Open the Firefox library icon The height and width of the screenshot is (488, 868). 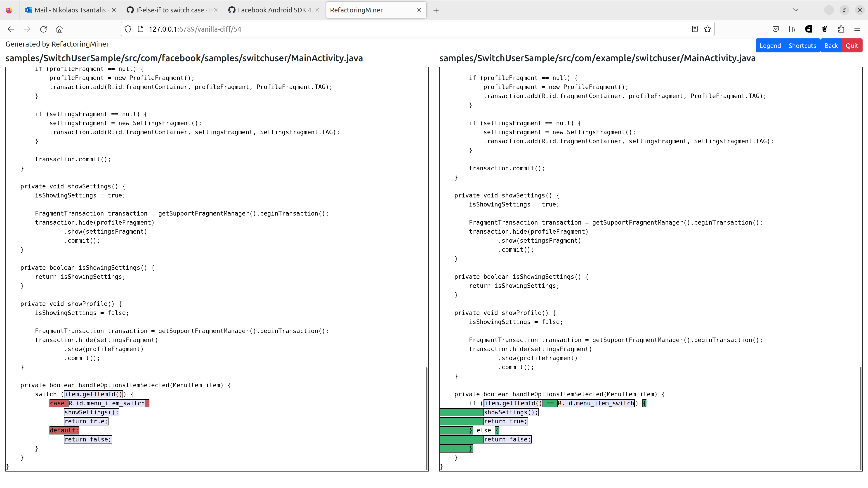[792, 29]
